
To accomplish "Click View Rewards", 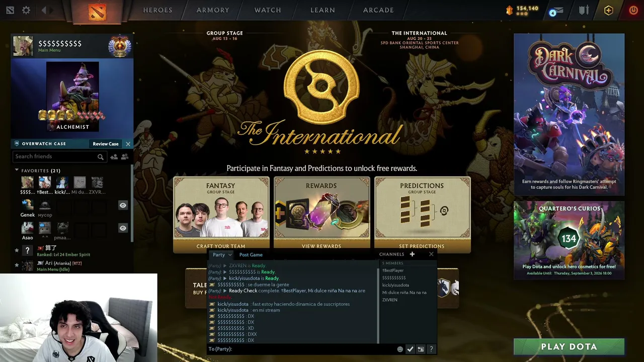I will tap(321, 246).
